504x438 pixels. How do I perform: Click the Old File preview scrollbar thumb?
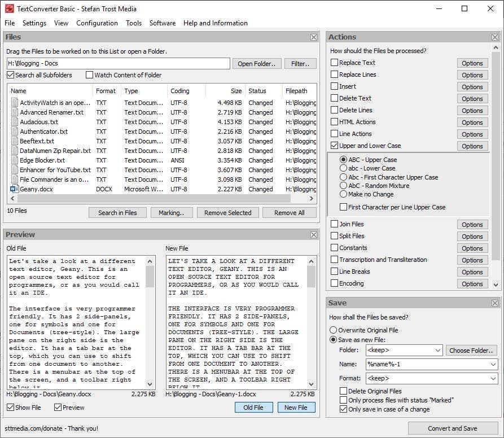coord(150,277)
